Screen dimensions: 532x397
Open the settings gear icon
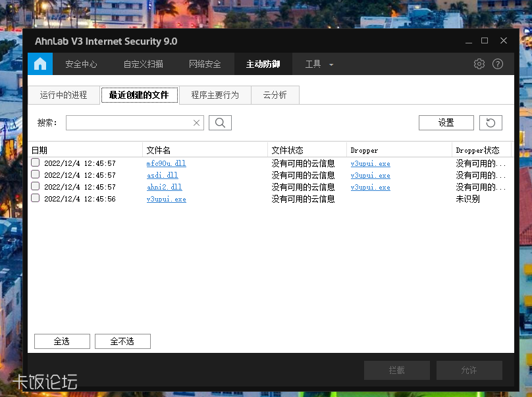tap(479, 64)
